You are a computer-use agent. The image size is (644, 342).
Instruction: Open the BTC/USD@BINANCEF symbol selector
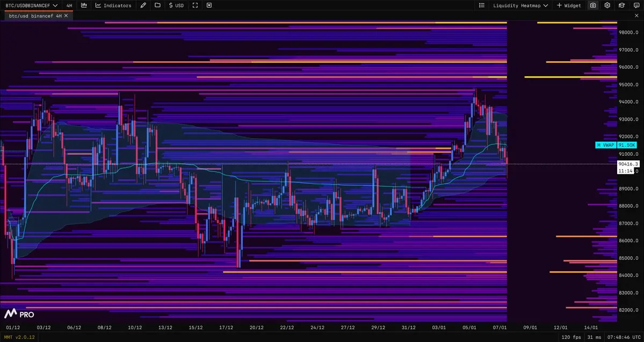pyautogui.click(x=31, y=5)
